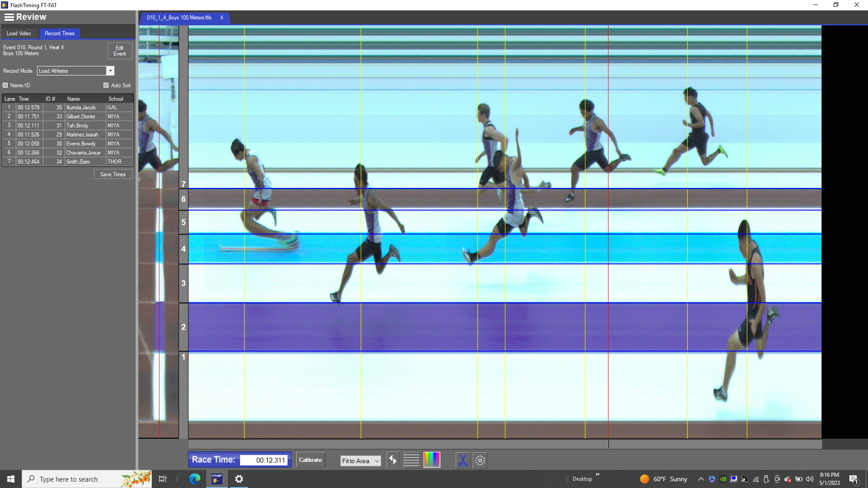Open weather widget showing 60°F Sunny

click(x=664, y=479)
